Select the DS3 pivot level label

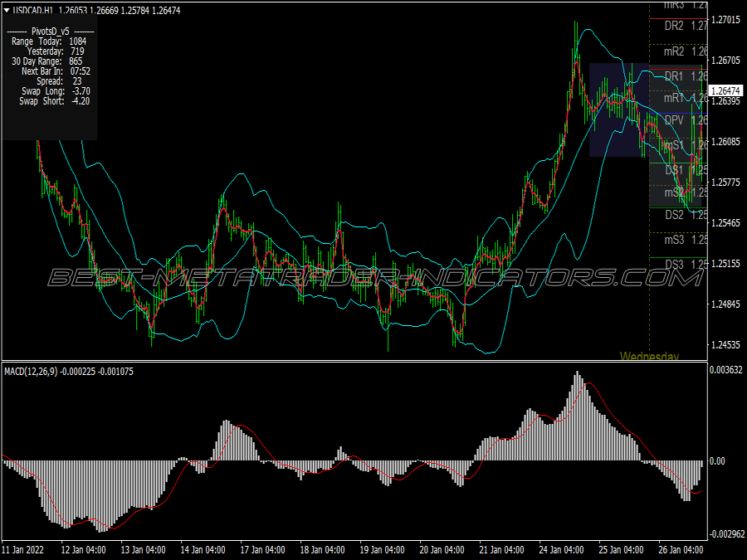pos(674,265)
